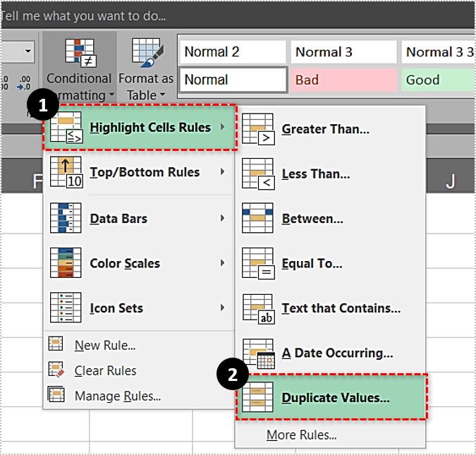Open Manage Rules... dialog

coord(117,396)
